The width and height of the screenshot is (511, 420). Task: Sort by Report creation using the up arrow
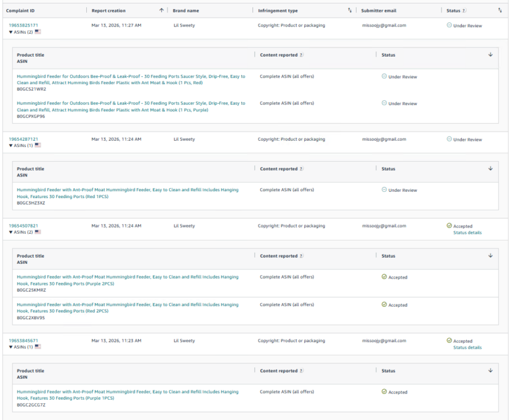point(161,10)
